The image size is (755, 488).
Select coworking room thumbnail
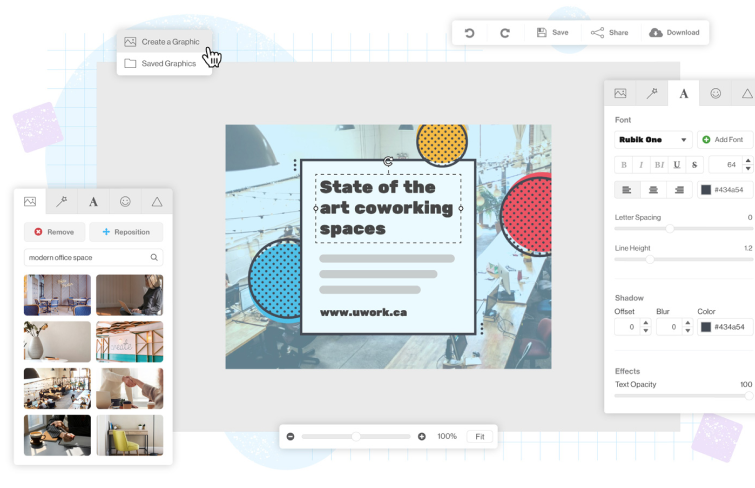57,388
